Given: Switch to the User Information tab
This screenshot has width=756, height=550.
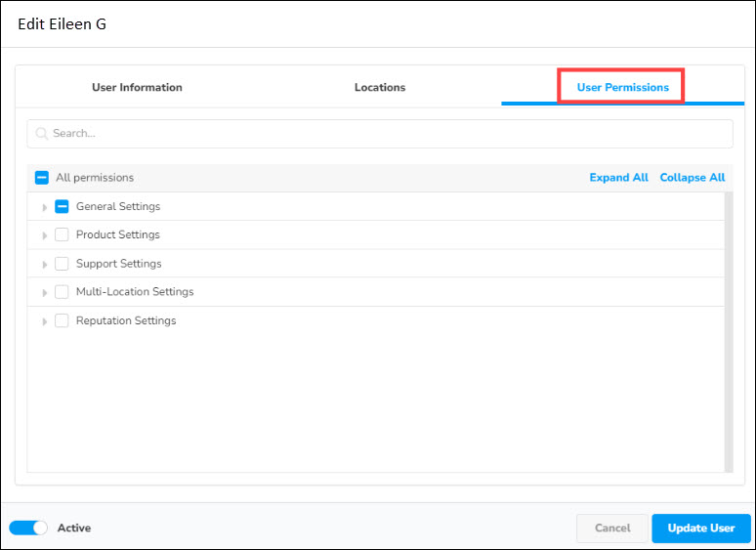Looking at the screenshot, I should (137, 87).
